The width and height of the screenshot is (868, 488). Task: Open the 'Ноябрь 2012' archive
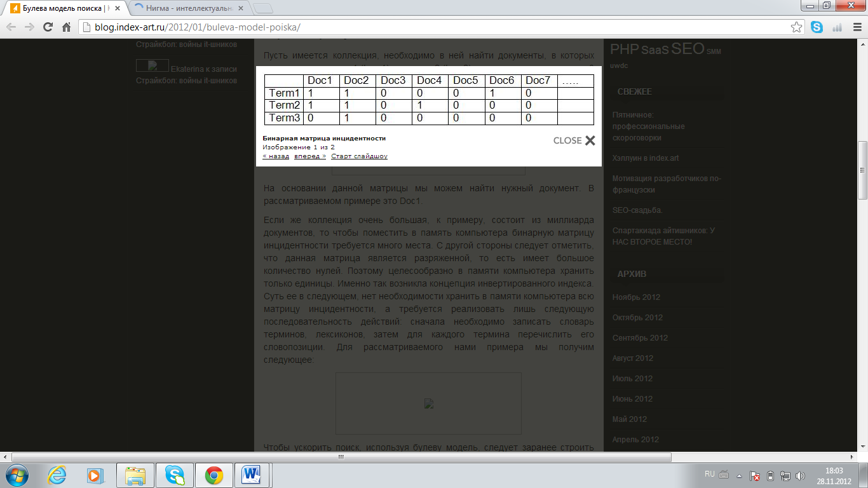click(x=636, y=297)
